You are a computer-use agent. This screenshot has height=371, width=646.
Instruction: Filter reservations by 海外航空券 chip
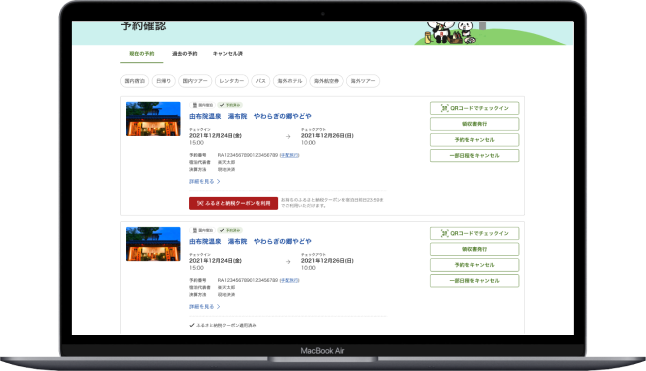pos(326,81)
